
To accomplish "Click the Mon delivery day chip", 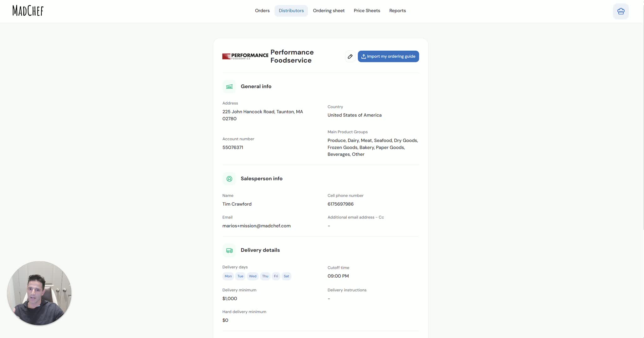I will coord(228,276).
